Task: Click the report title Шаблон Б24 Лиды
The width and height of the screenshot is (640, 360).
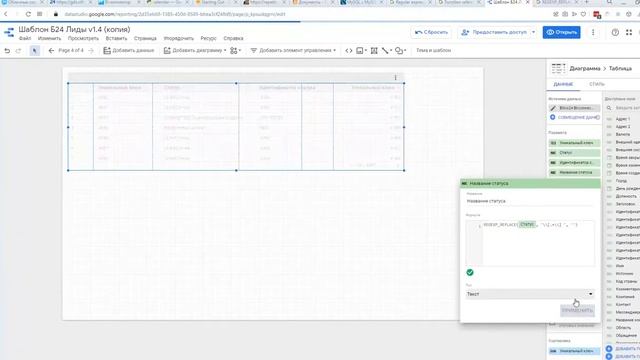Action: [x=74, y=29]
